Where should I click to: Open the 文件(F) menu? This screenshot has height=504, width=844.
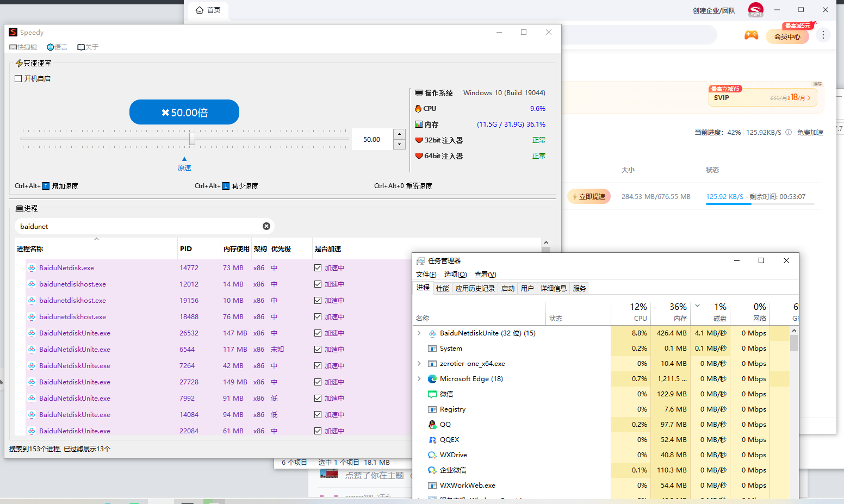(426, 275)
